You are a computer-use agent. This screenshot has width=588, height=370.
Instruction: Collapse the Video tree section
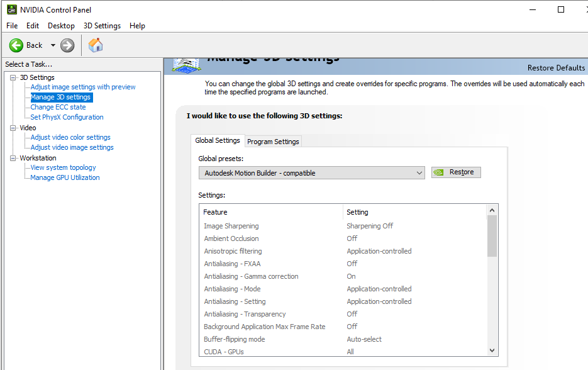pyautogui.click(x=13, y=127)
